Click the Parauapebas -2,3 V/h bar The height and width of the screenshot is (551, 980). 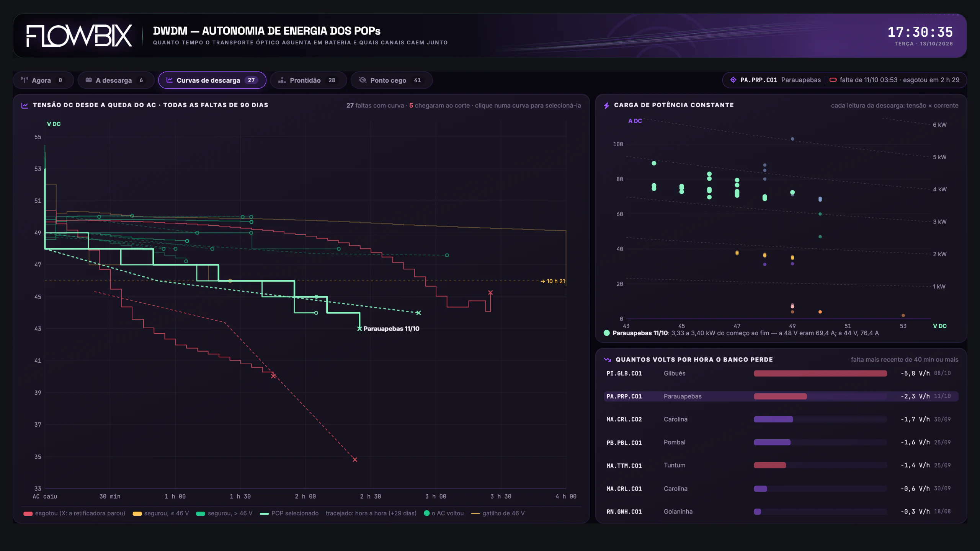coord(780,396)
